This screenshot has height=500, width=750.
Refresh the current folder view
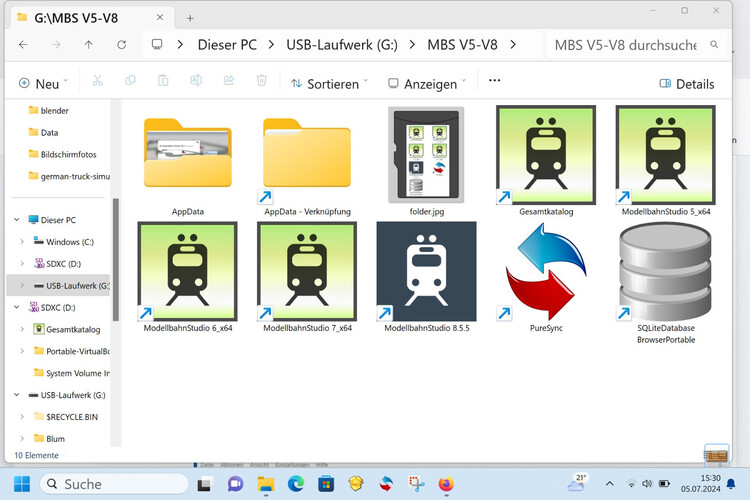click(x=121, y=44)
